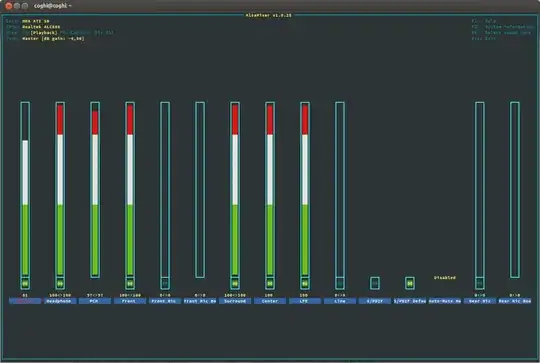
Task: Switch to the All view
Action: [x=104, y=33]
